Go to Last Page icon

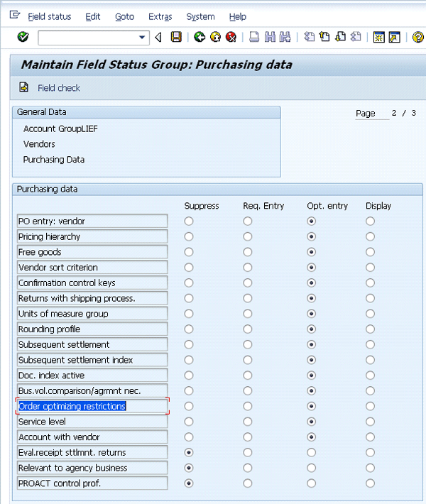(x=356, y=38)
